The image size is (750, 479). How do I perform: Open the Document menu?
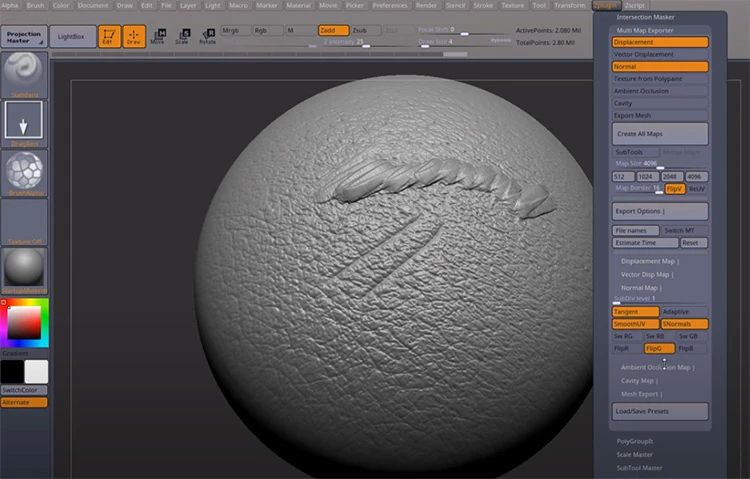[x=93, y=5]
